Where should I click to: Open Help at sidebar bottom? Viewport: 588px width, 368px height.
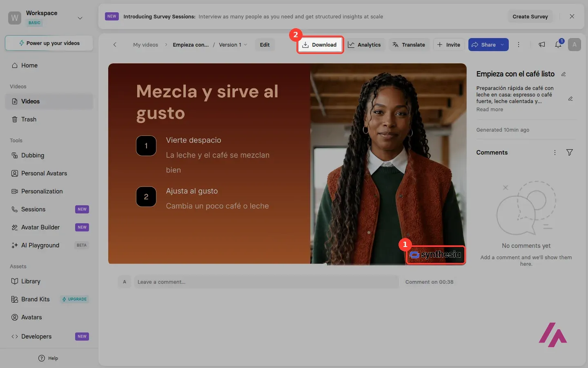tap(48, 358)
